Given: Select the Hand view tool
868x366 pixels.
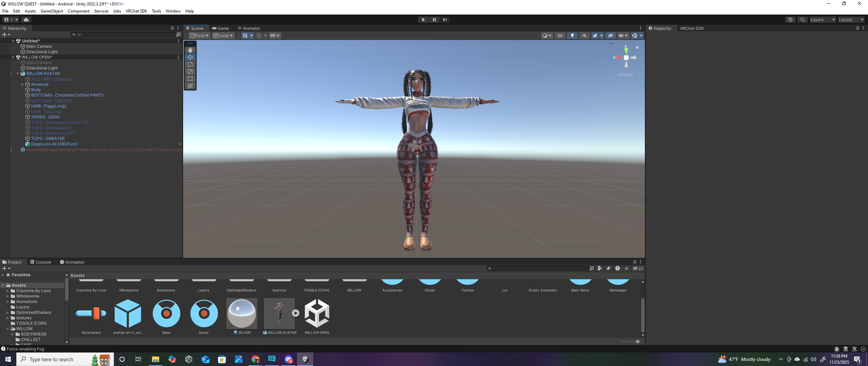Looking at the screenshot, I should [x=190, y=50].
